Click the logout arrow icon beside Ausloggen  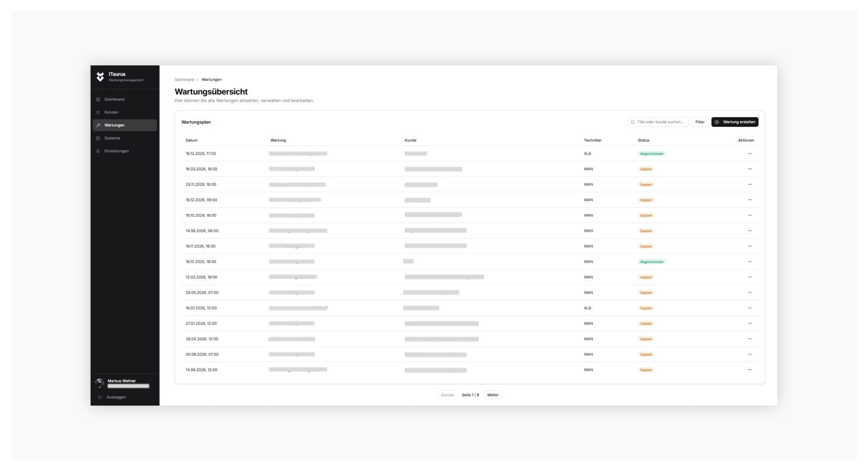coord(100,397)
